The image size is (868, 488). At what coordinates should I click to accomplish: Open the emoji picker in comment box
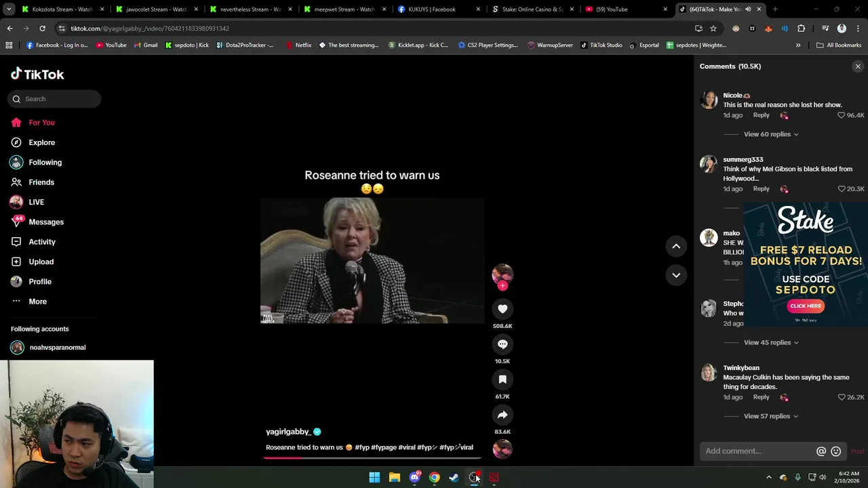pos(836,451)
